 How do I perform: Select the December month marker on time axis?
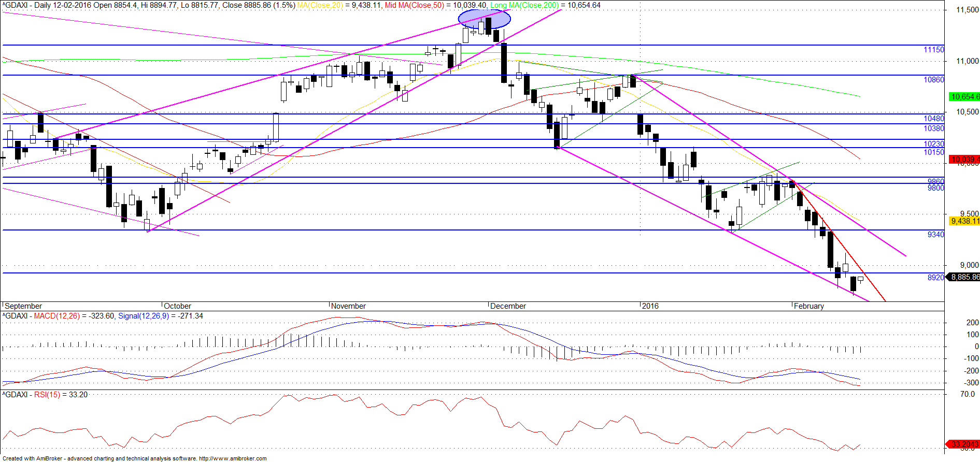click(508, 306)
